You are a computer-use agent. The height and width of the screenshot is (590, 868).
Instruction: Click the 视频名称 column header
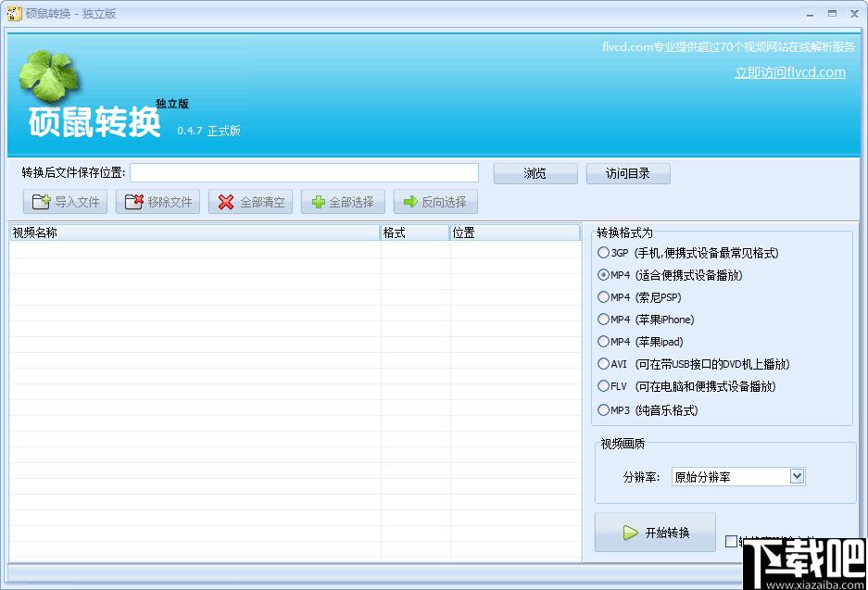click(x=195, y=233)
